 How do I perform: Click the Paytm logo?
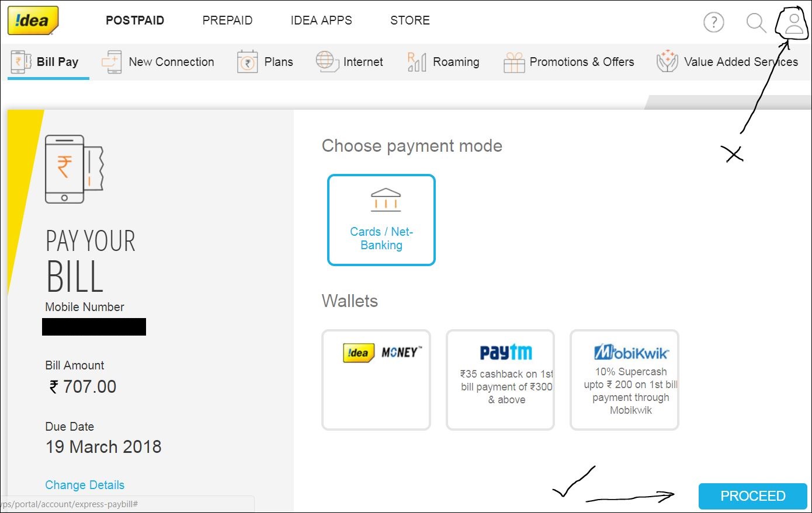coord(506,352)
